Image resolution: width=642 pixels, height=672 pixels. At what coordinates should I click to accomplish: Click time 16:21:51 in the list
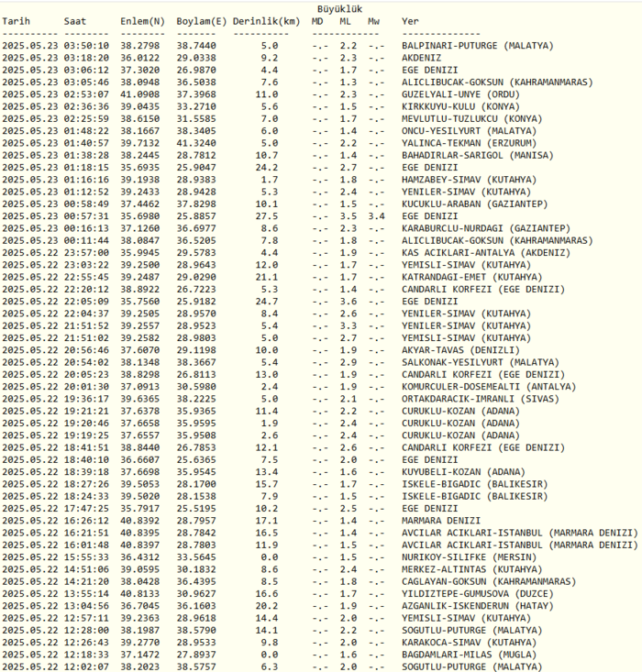[x=86, y=534]
